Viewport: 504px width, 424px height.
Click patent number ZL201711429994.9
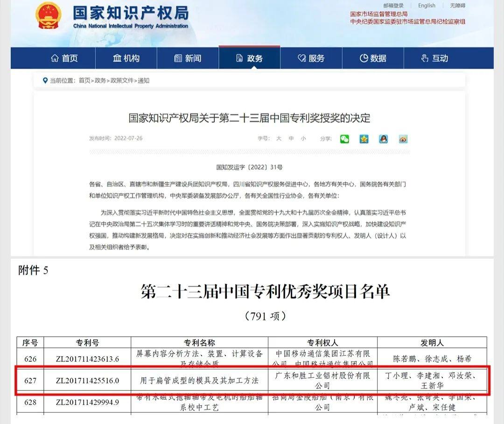click(x=87, y=402)
